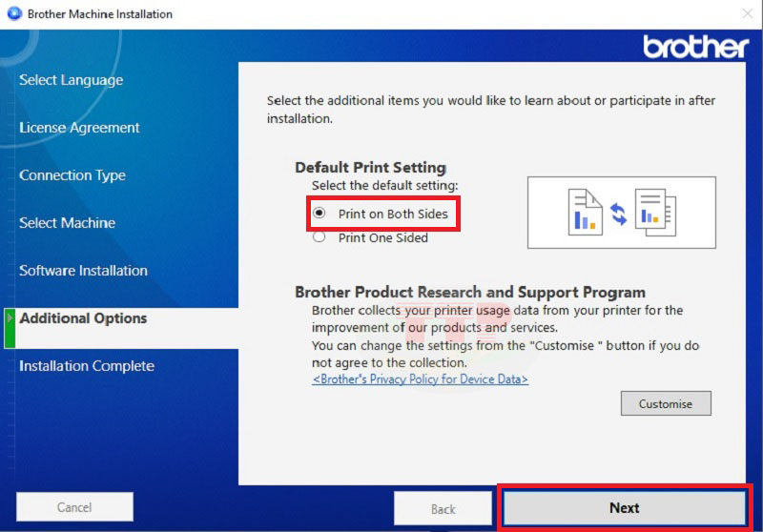763x532 pixels.
Task: Proceed with the Next button
Action: 625,507
